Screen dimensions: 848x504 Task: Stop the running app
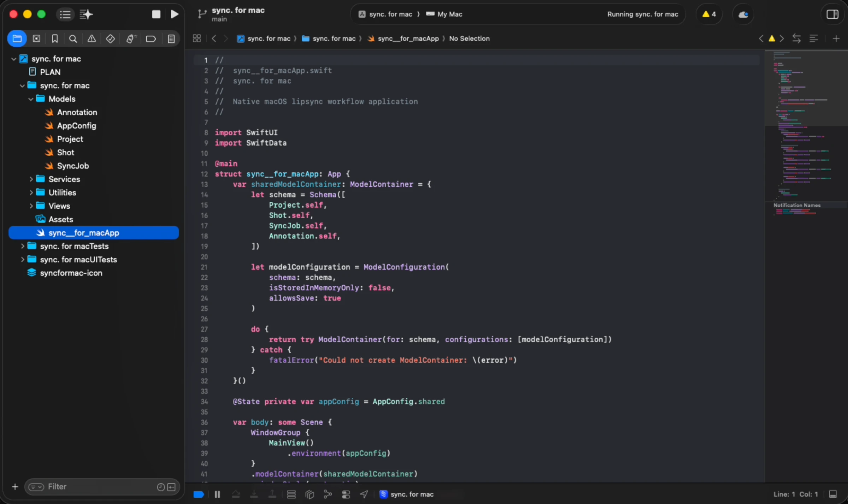click(x=156, y=14)
